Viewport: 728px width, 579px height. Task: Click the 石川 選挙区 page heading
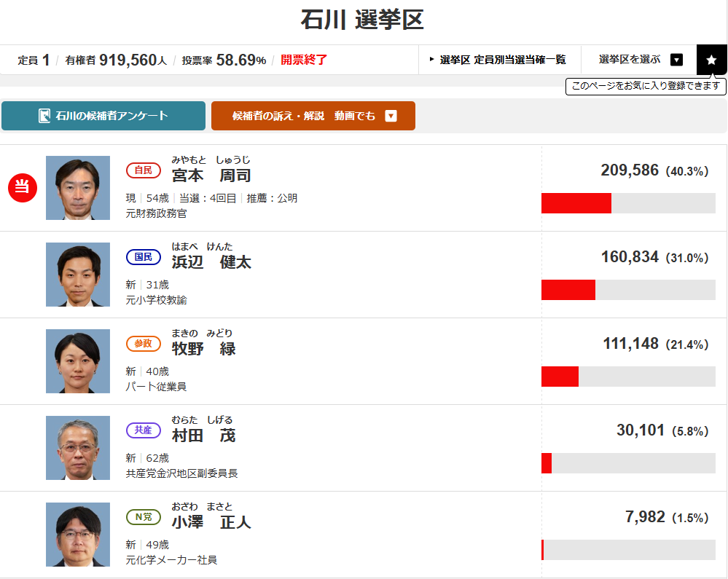(362, 20)
